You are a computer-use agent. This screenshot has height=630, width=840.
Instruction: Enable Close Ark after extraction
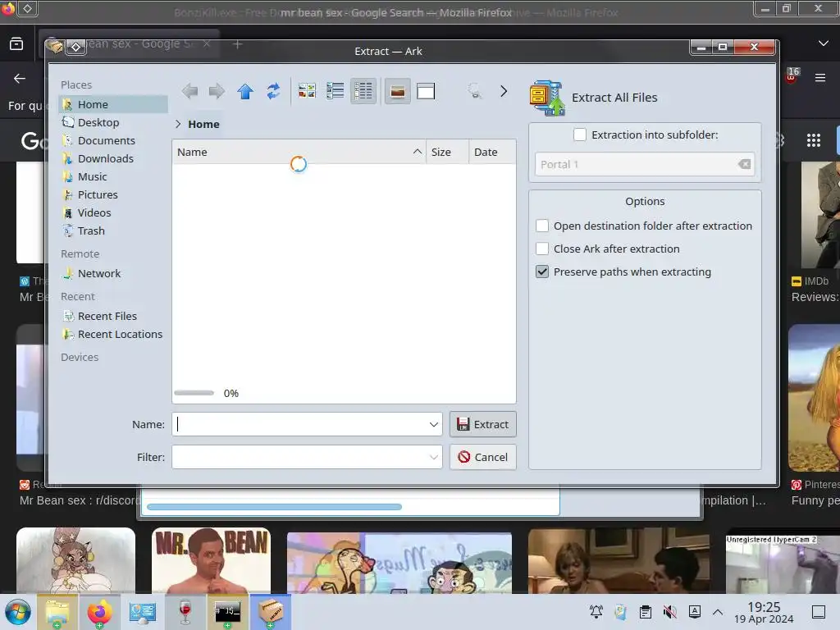(542, 249)
